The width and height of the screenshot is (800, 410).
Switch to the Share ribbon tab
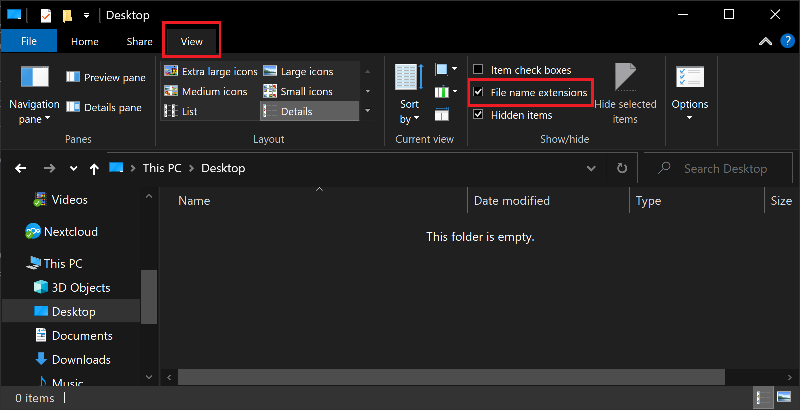point(139,41)
